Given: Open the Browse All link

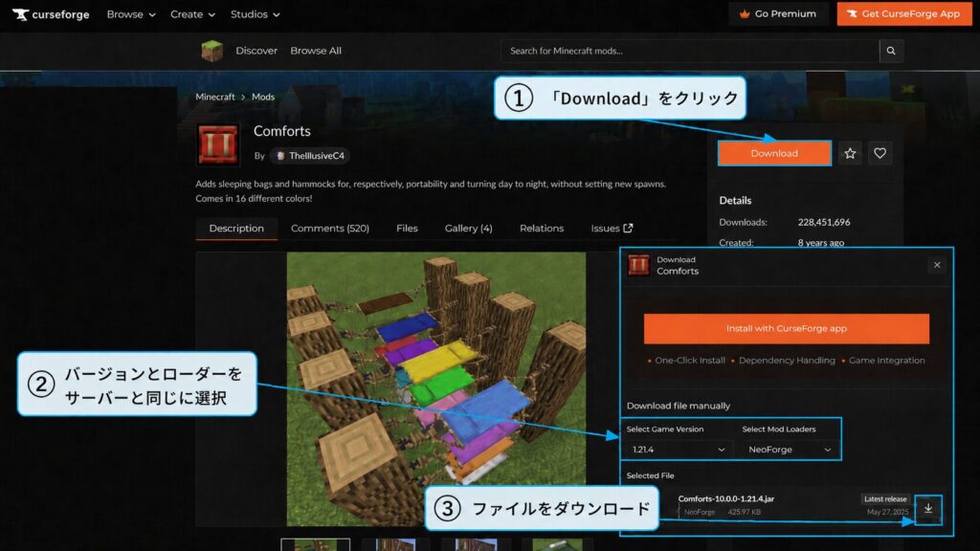Looking at the screenshot, I should tap(316, 51).
